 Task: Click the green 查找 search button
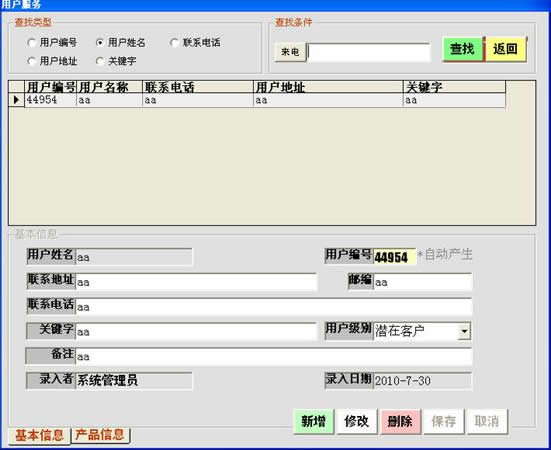tap(463, 49)
